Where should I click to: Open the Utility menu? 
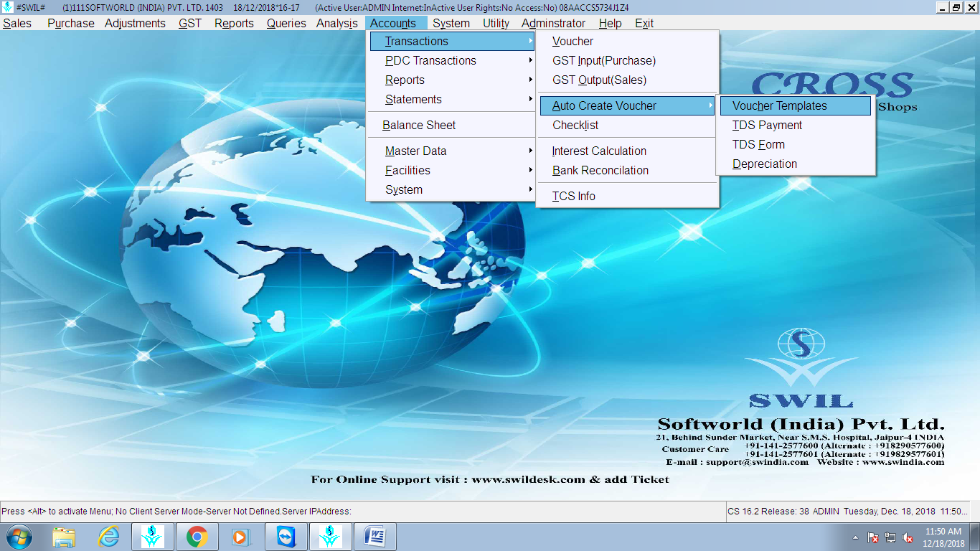click(x=496, y=23)
